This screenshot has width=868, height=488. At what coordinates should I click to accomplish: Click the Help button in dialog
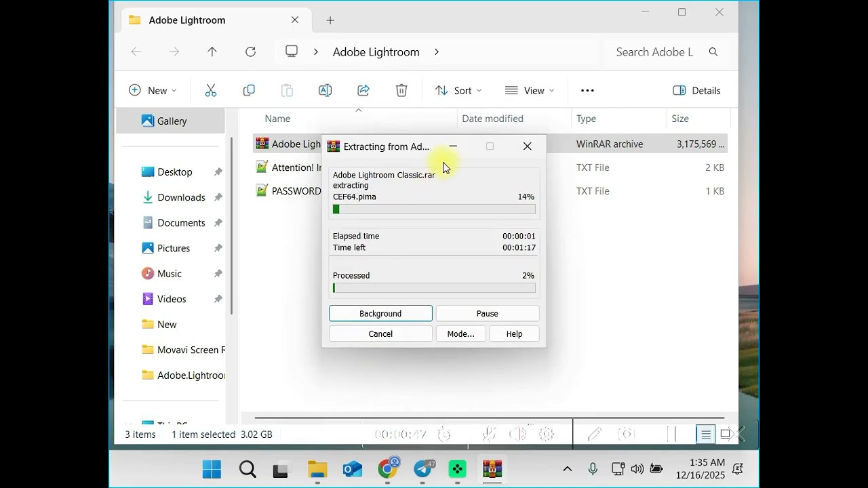(x=514, y=333)
